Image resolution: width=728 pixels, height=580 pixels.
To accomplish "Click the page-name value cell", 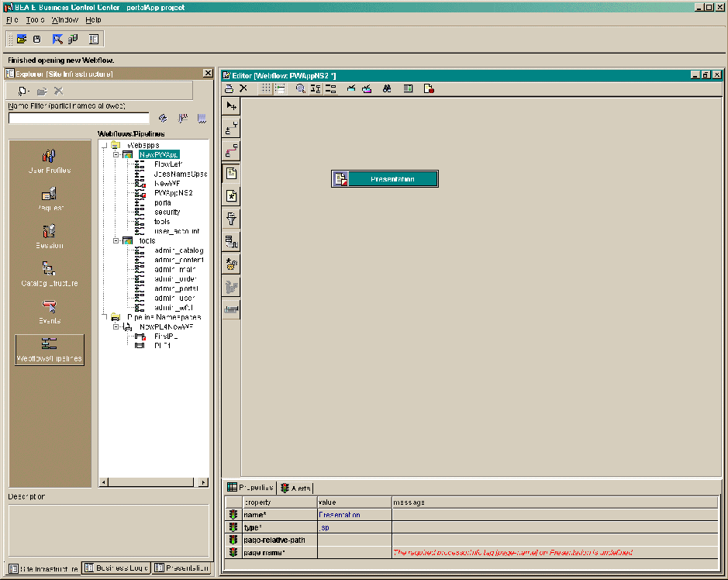I will point(355,553).
